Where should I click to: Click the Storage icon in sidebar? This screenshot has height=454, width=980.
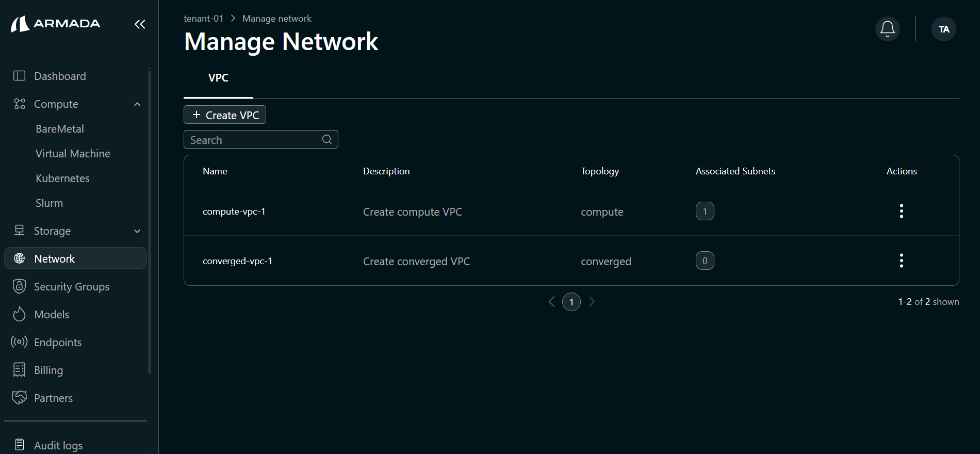coord(19,231)
